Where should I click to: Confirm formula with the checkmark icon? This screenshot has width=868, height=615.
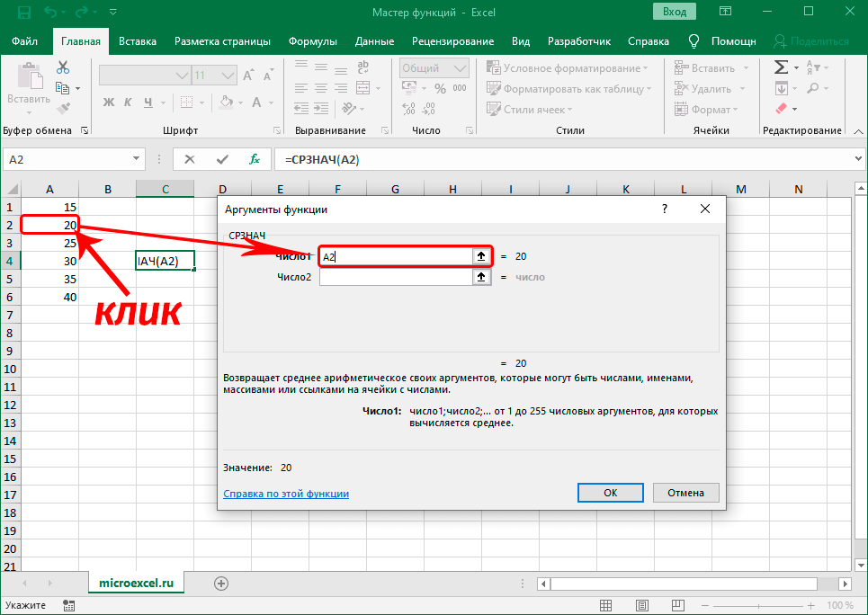click(222, 159)
